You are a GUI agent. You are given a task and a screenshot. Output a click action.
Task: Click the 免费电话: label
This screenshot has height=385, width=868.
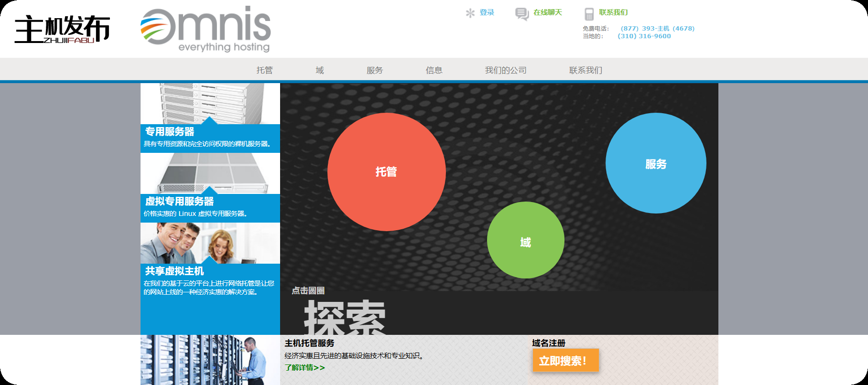pos(596,29)
